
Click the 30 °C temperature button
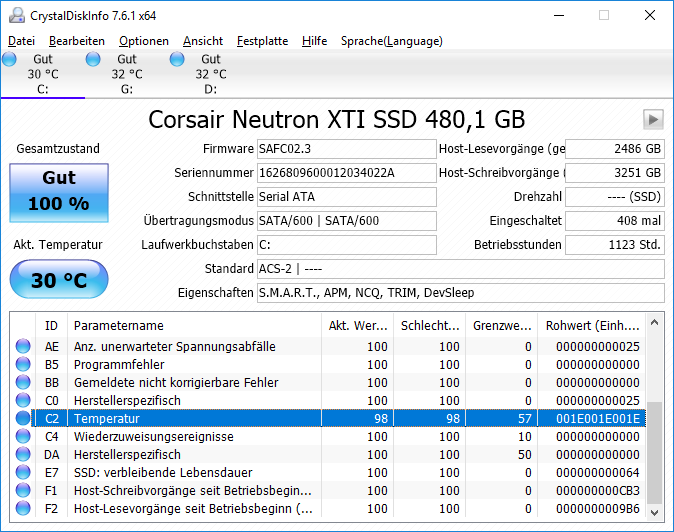pyautogui.click(x=59, y=279)
